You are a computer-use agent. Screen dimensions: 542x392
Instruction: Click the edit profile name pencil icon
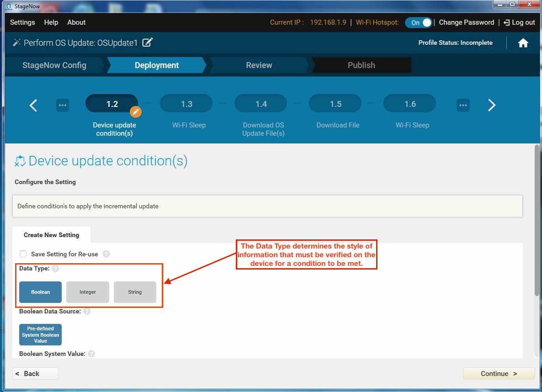coord(147,42)
